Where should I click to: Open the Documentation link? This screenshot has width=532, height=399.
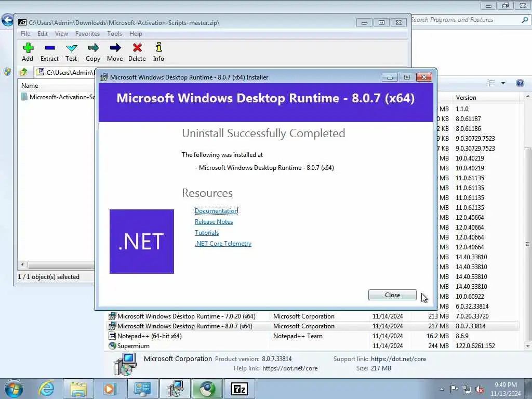pyautogui.click(x=216, y=211)
